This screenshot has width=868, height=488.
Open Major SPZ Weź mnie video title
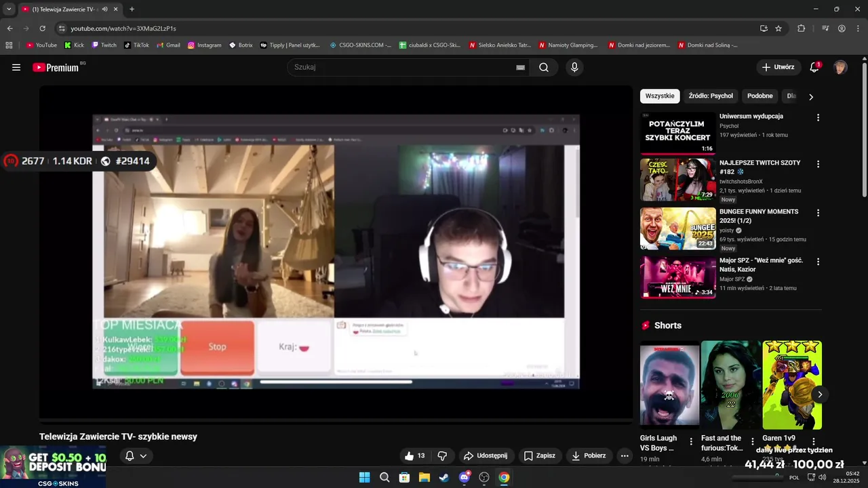click(761, 265)
